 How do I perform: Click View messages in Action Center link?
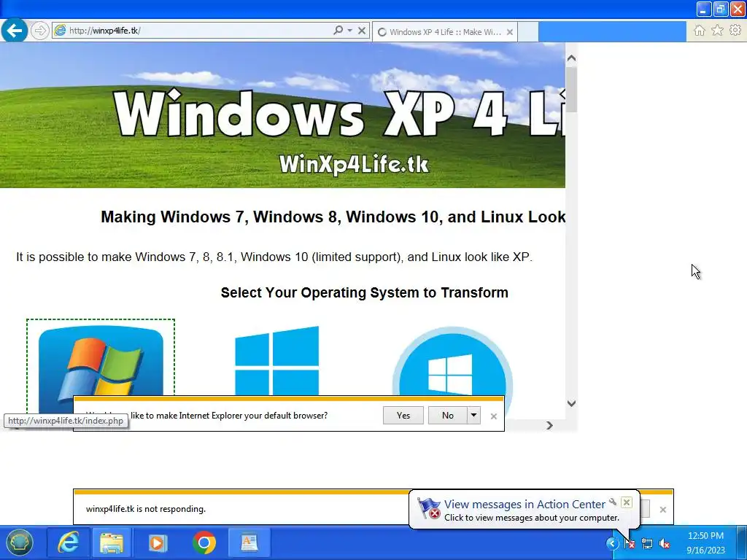pos(525,505)
